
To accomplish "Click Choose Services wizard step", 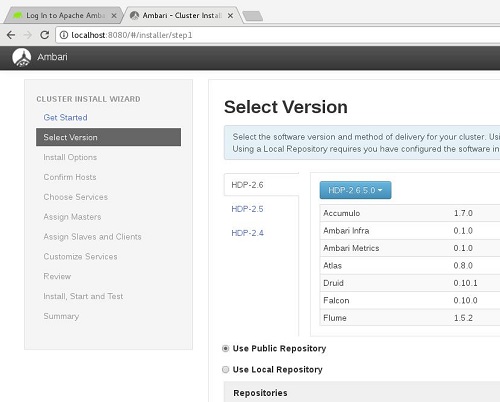I will [76, 197].
